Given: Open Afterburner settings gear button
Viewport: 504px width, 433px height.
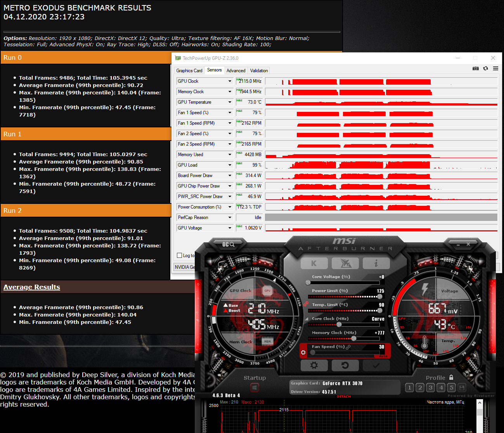Looking at the screenshot, I should click(314, 365).
